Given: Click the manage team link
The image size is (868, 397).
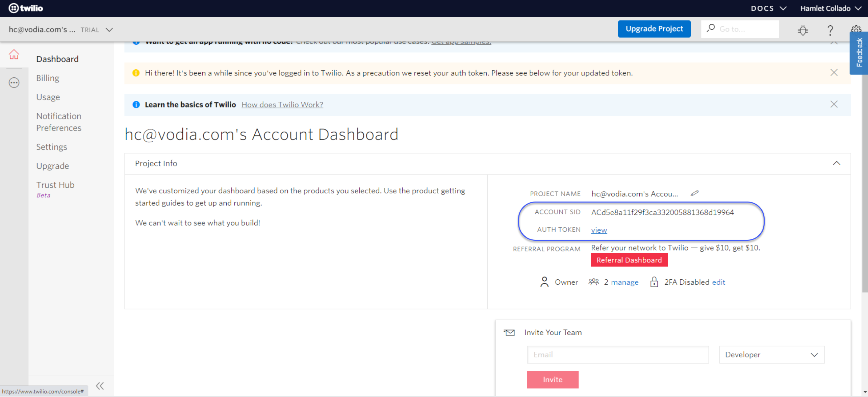Looking at the screenshot, I should (624, 282).
